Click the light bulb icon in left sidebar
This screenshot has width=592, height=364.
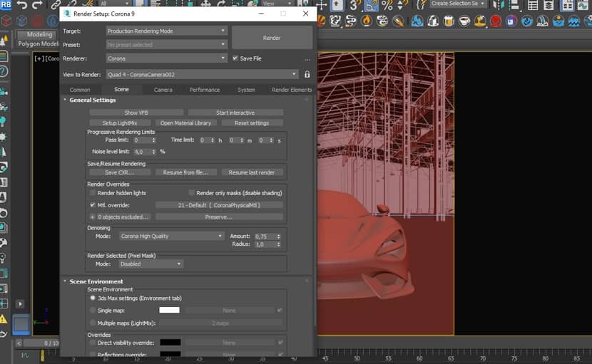point(3,122)
